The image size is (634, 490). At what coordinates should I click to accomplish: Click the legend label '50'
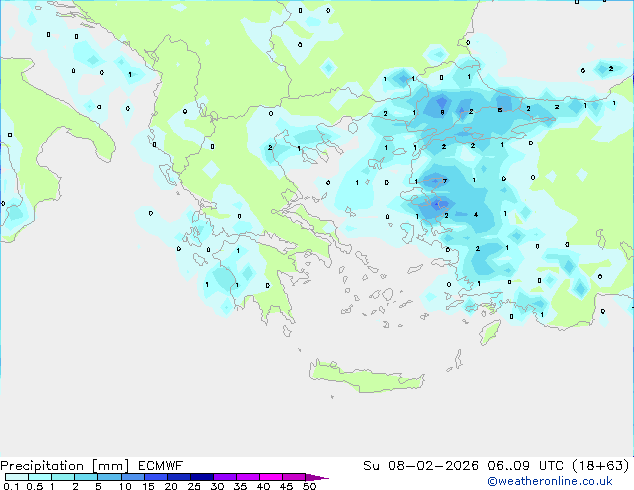click(309, 486)
